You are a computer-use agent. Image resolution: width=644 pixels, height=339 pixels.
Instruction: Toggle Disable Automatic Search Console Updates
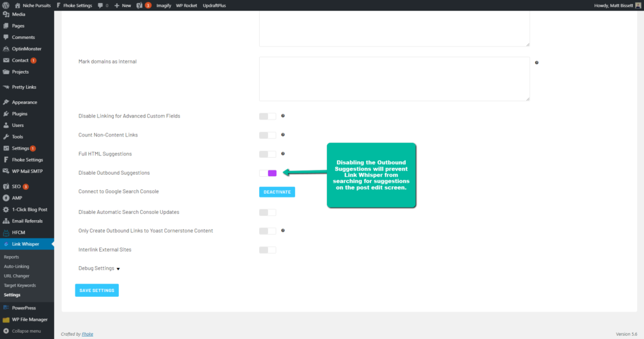click(x=267, y=213)
